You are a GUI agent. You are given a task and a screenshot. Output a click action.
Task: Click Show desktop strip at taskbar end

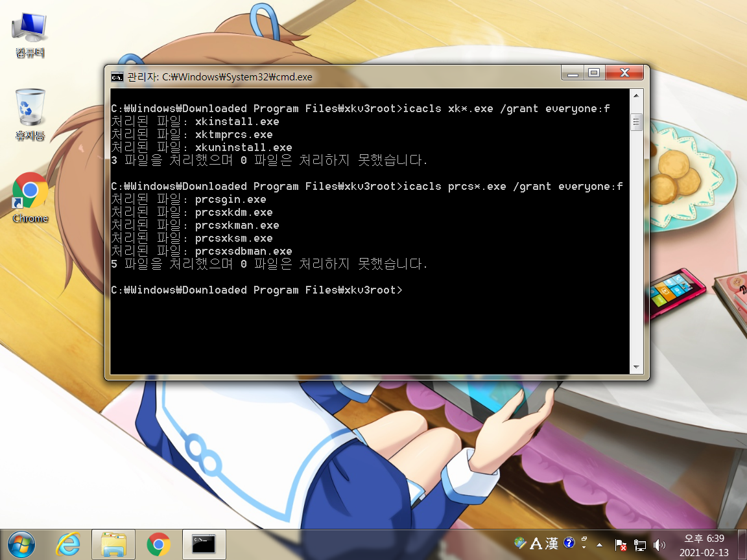click(742, 544)
